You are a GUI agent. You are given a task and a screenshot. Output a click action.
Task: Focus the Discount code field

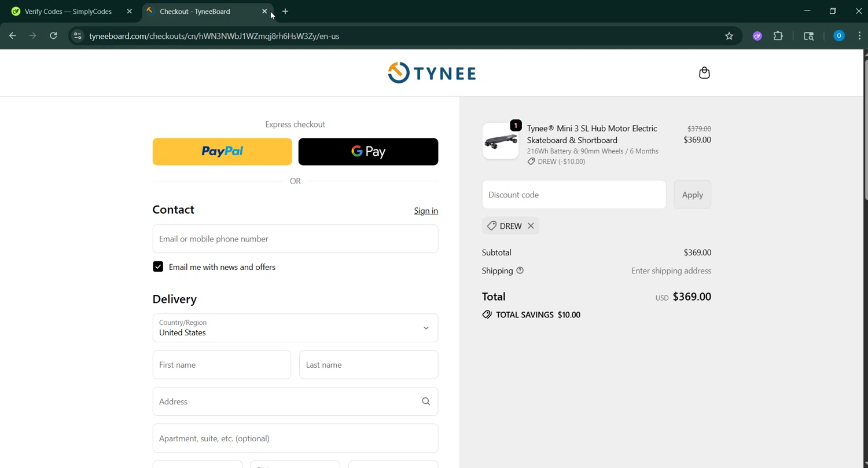(x=574, y=195)
